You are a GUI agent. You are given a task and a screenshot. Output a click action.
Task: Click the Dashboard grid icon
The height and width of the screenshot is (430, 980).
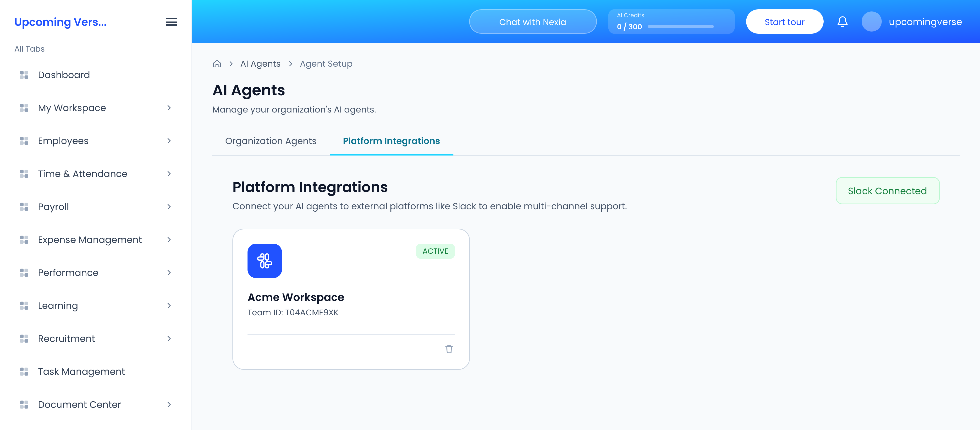(x=24, y=75)
